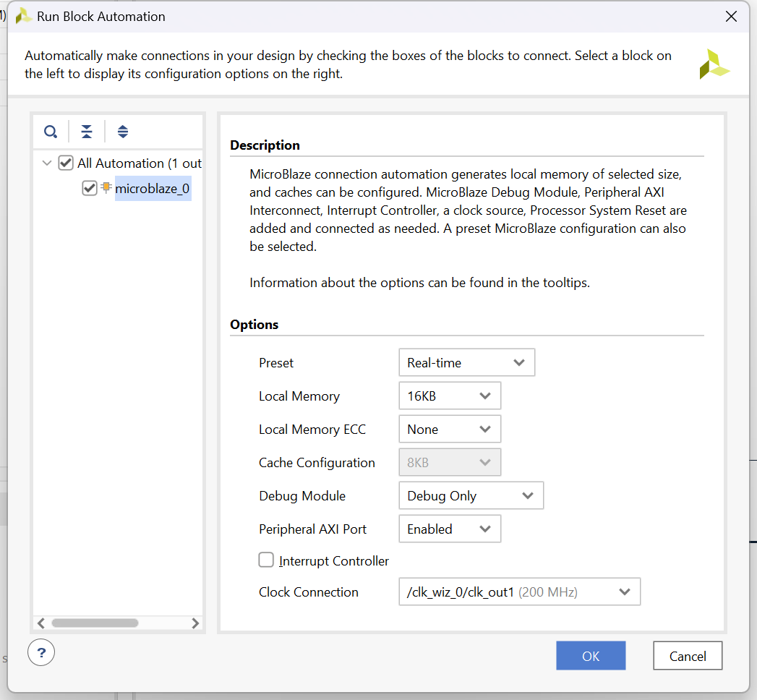This screenshot has height=700, width=757.
Task: Open the Clock Connection dropdown
Action: [x=519, y=592]
